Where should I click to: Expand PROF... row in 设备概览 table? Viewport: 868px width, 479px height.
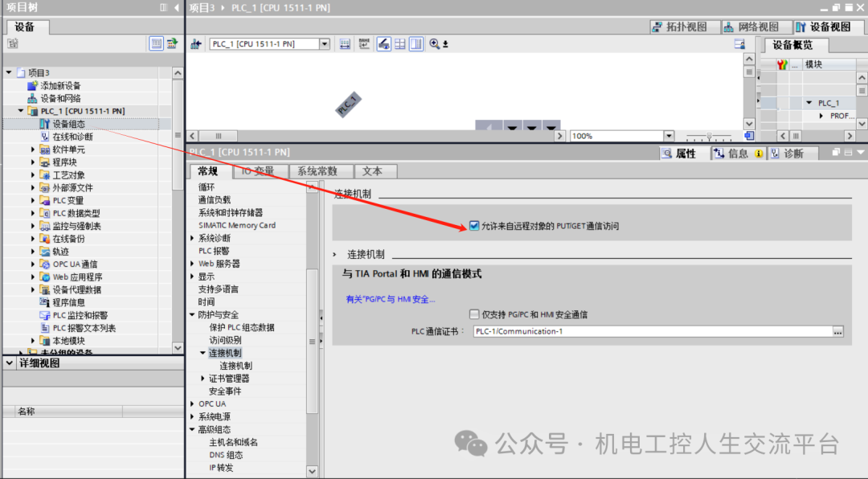point(821,116)
